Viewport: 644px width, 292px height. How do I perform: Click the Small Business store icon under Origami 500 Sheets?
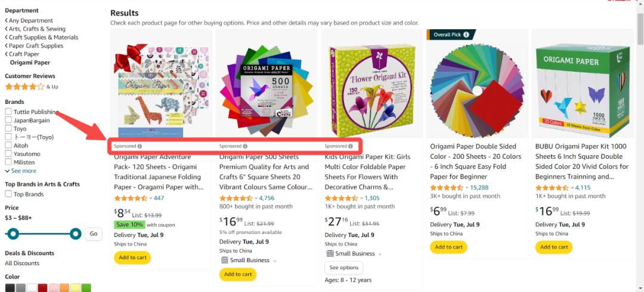click(x=224, y=260)
